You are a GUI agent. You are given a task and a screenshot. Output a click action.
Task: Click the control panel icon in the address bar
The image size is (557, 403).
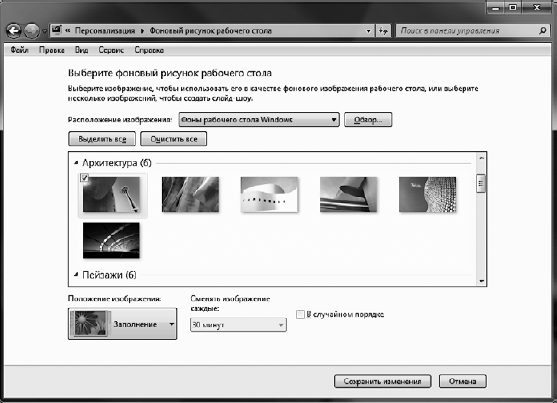tap(56, 31)
